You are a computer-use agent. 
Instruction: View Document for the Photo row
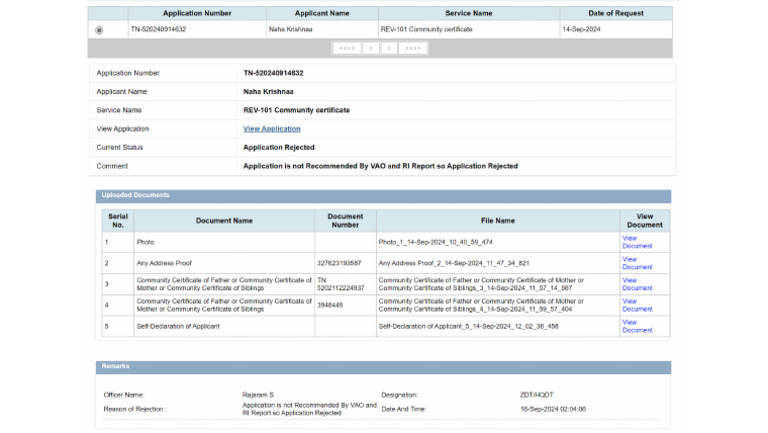(x=637, y=242)
